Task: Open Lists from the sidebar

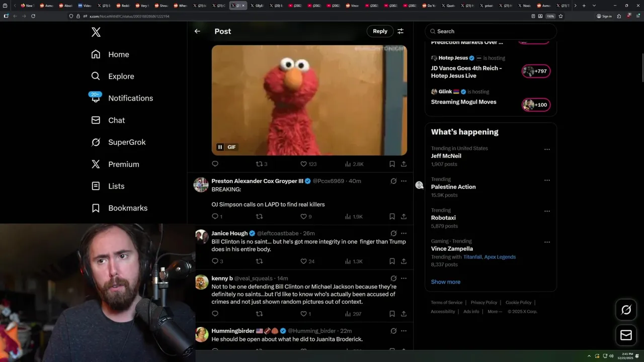Action: (x=108, y=186)
